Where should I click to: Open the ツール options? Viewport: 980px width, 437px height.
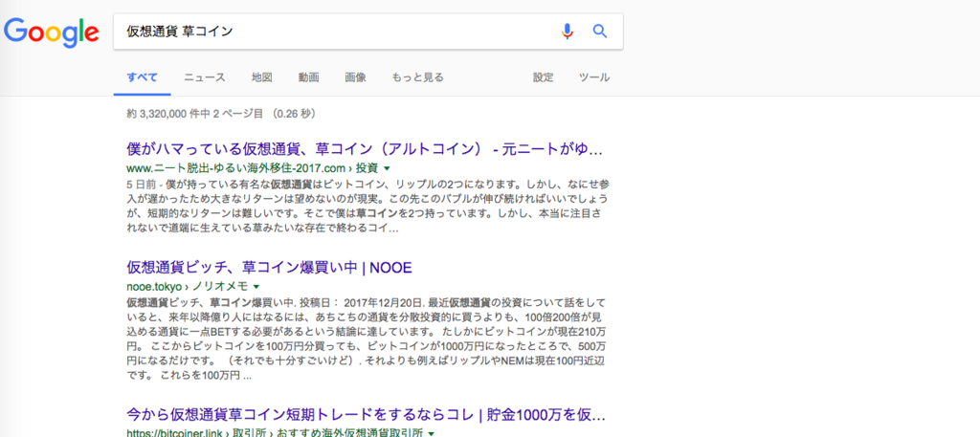[x=594, y=78]
